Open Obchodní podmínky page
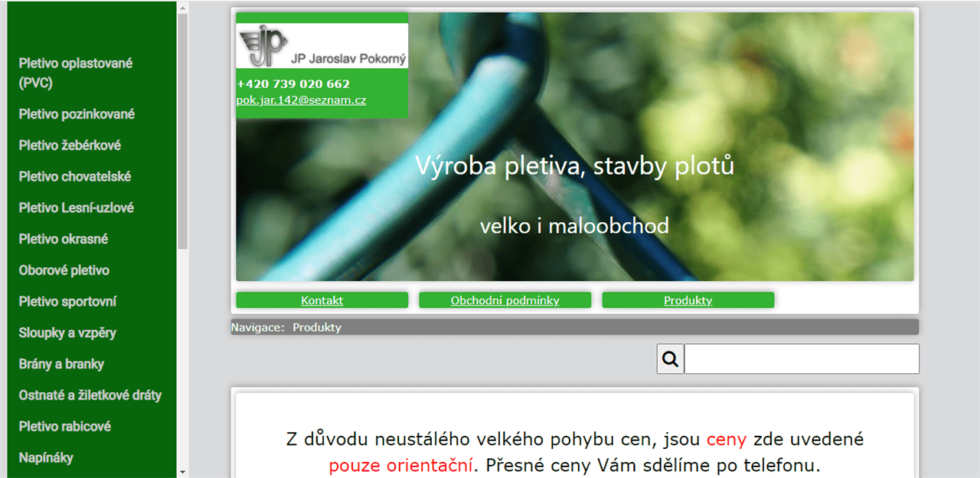This screenshot has width=980, height=478. point(505,300)
